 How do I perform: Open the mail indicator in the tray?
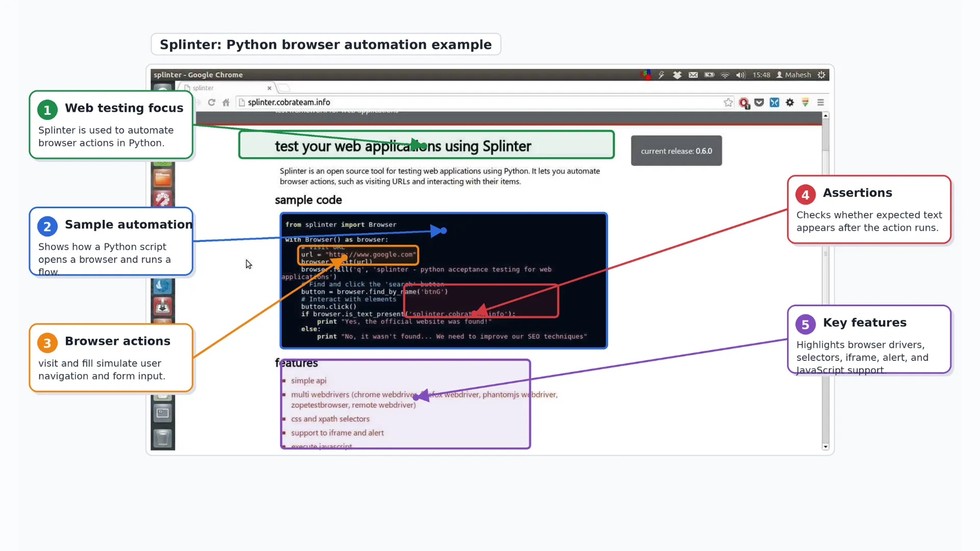click(x=693, y=75)
